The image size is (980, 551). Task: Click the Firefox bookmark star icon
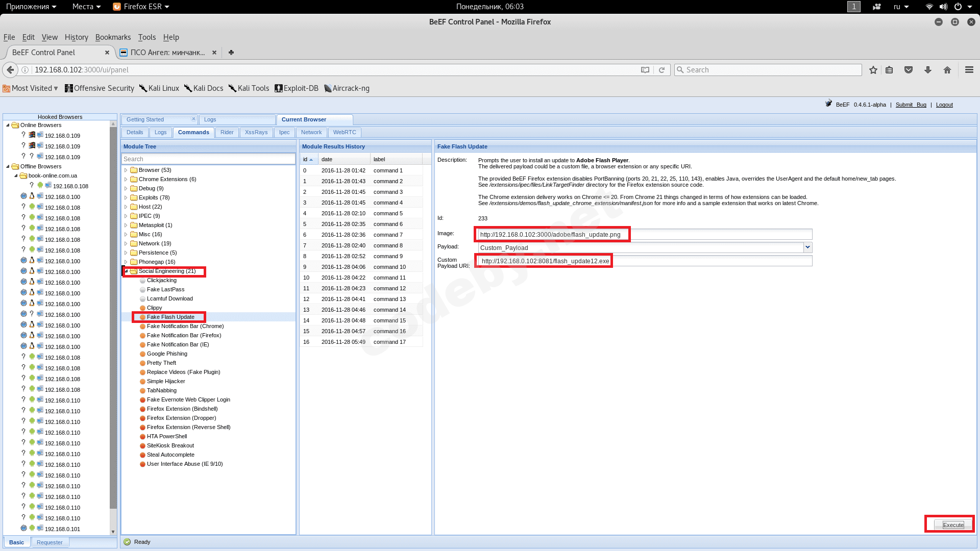click(x=873, y=70)
